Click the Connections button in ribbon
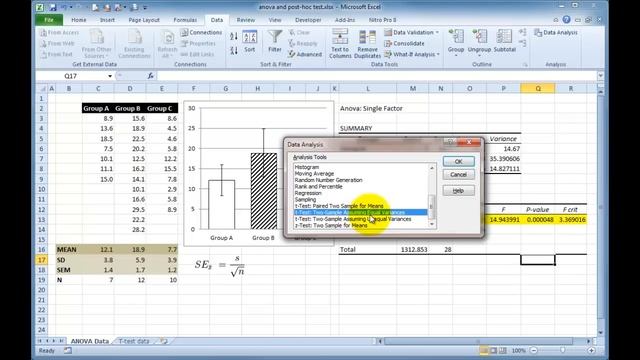 (x=201, y=32)
